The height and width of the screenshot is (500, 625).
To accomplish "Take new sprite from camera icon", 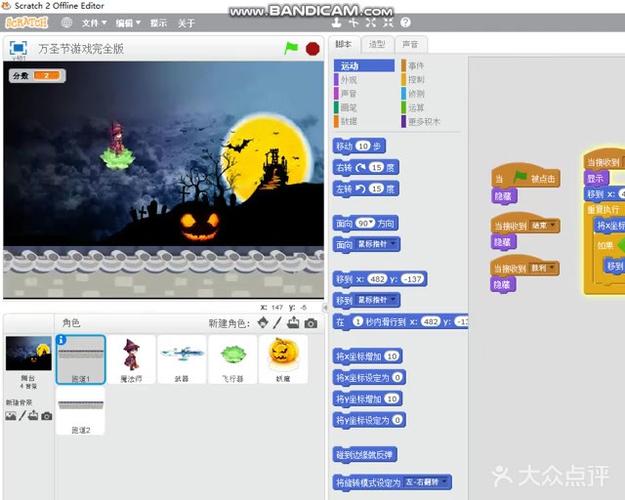I will point(311,323).
